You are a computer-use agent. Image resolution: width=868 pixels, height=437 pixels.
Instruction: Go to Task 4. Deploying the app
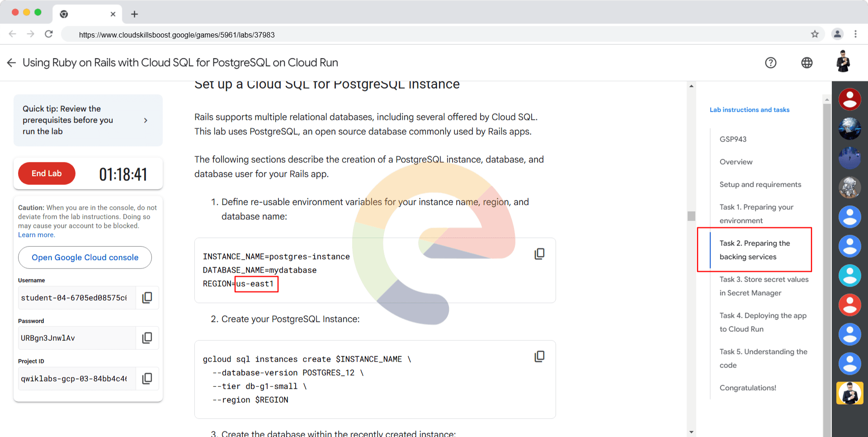(763, 322)
